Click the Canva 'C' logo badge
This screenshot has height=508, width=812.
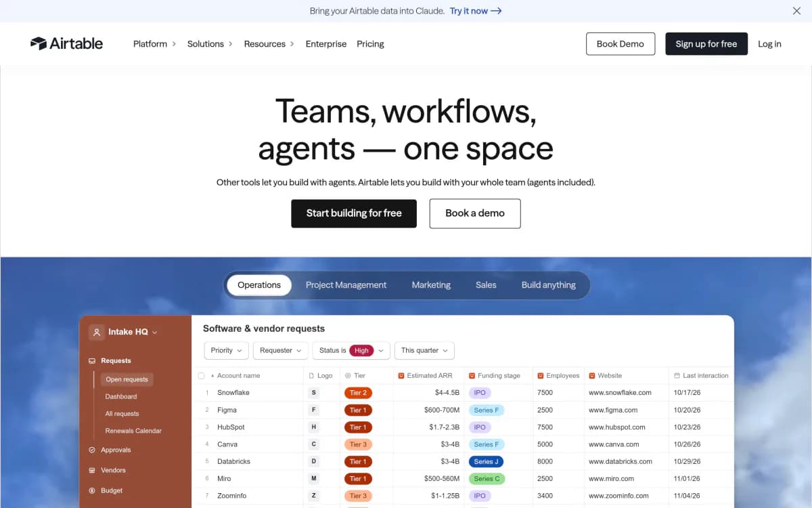[x=313, y=444]
